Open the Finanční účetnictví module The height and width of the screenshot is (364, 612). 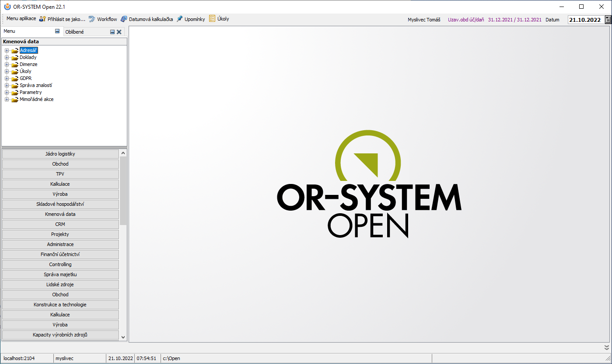60,254
